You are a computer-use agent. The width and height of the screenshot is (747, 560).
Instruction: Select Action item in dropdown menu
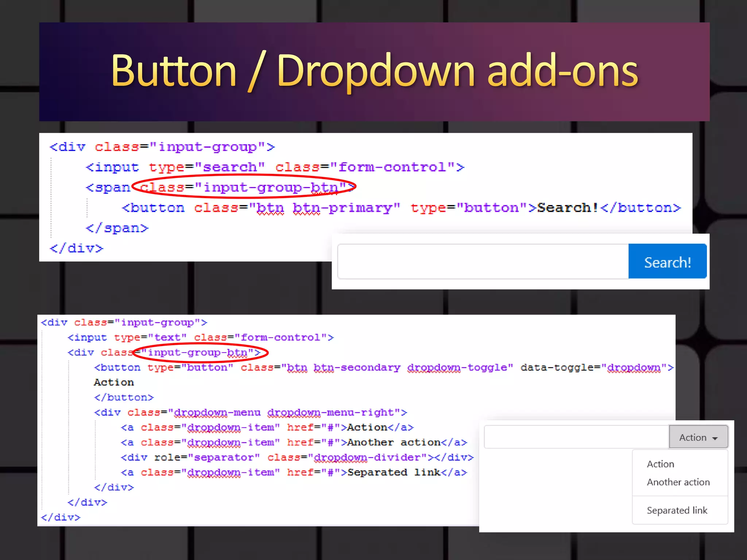click(x=660, y=464)
